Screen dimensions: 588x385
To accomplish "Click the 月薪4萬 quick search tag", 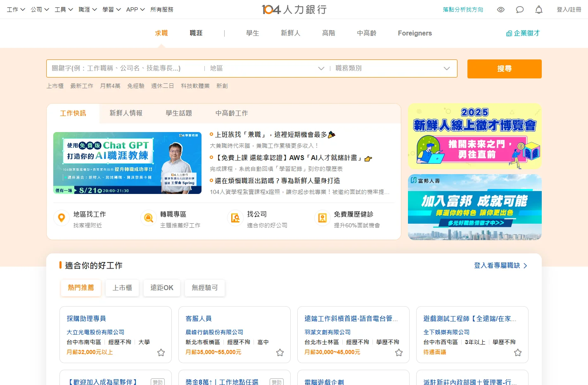I will pos(110,86).
